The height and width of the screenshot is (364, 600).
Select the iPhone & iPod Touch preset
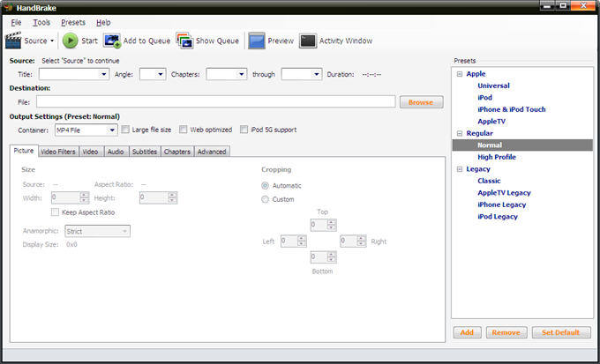tap(511, 109)
